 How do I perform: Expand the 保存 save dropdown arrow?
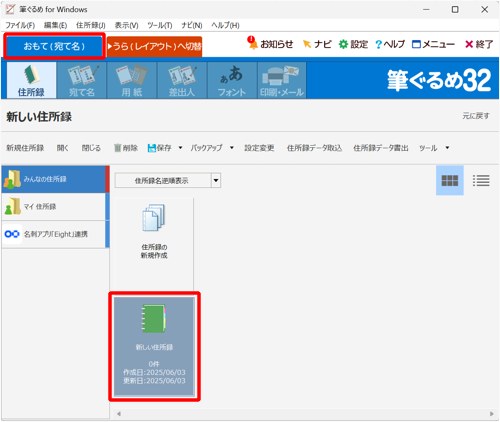pos(180,148)
